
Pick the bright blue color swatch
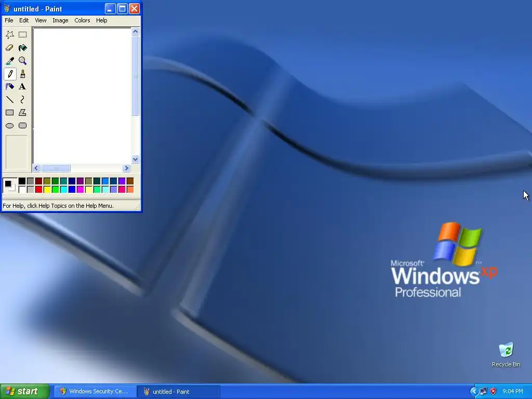[x=72, y=189]
